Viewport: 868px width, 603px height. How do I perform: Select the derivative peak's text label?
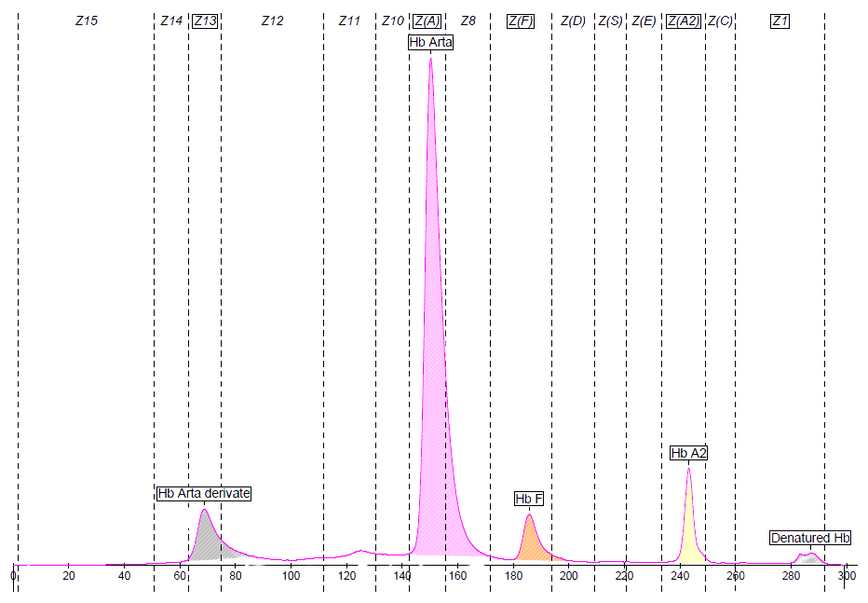[x=203, y=493]
